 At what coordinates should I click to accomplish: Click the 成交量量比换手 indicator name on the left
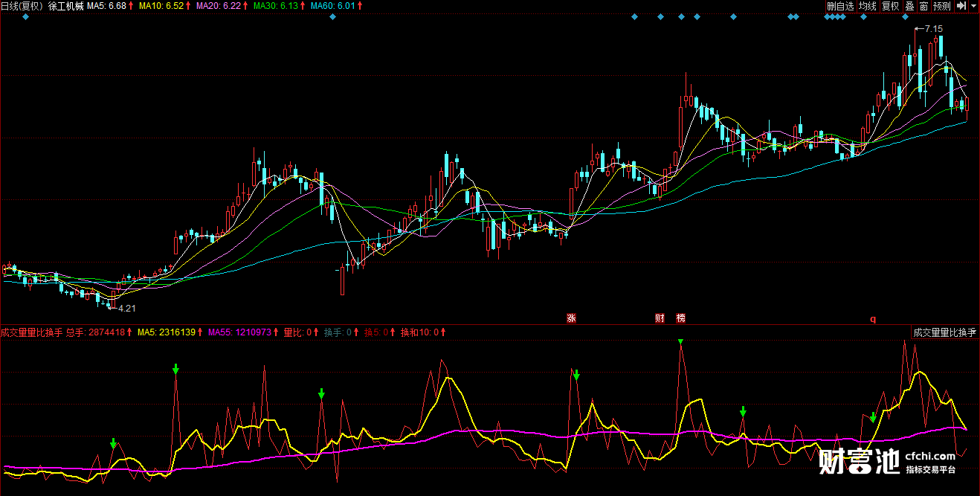(x=31, y=332)
